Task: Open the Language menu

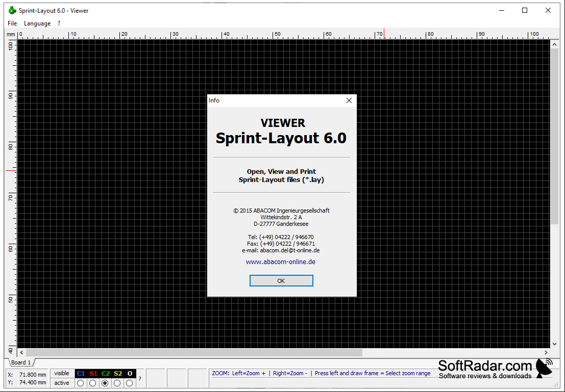Action: pyautogui.click(x=37, y=23)
